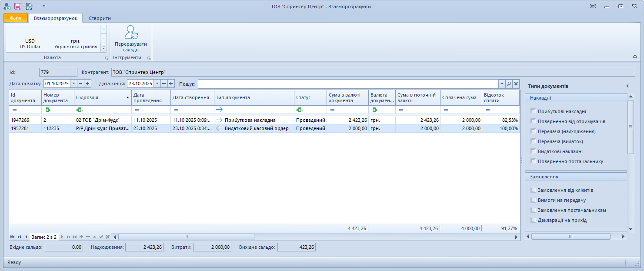Select the USD US Dollar currency

click(30, 43)
